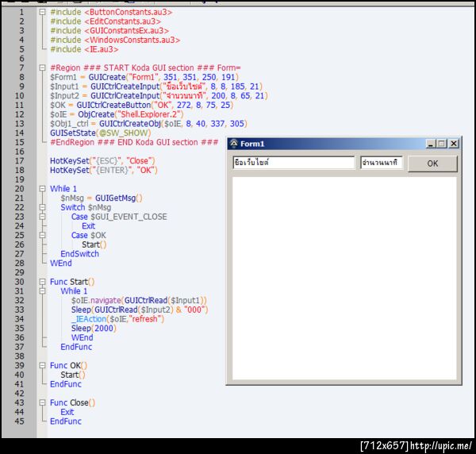
Task: Click "<GUIConstantsEx.au3>" in the code
Action: click(126, 31)
